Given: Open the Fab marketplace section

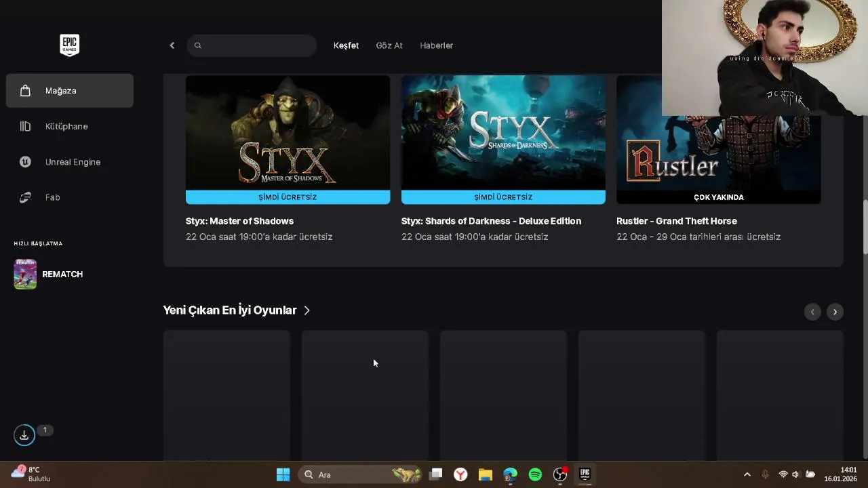Looking at the screenshot, I should coord(70,197).
